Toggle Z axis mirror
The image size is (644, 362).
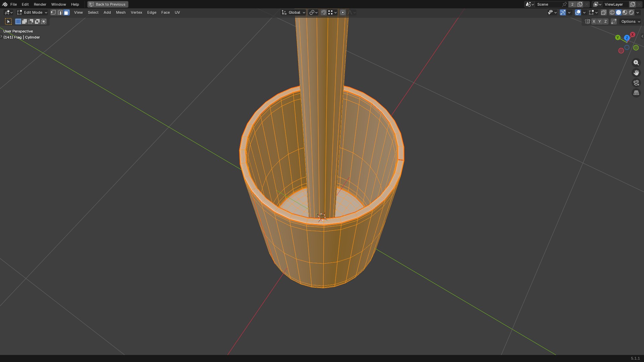pyautogui.click(x=606, y=21)
